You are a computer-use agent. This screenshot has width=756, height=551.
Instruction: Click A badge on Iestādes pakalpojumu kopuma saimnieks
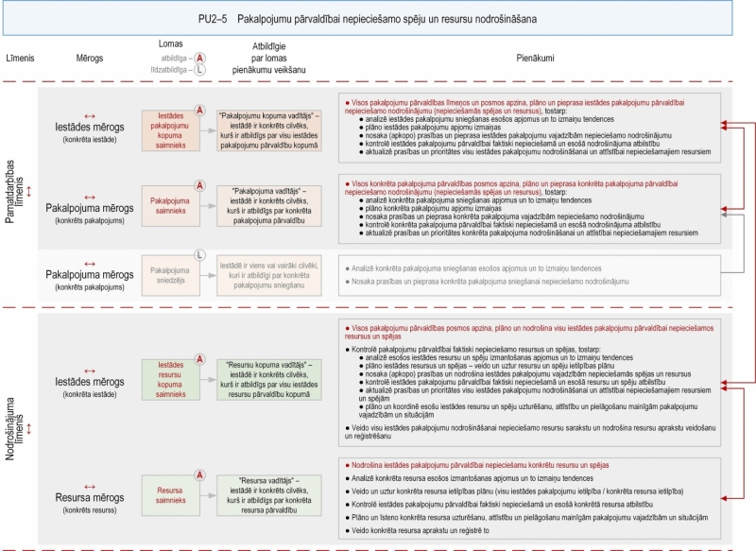tap(199, 111)
